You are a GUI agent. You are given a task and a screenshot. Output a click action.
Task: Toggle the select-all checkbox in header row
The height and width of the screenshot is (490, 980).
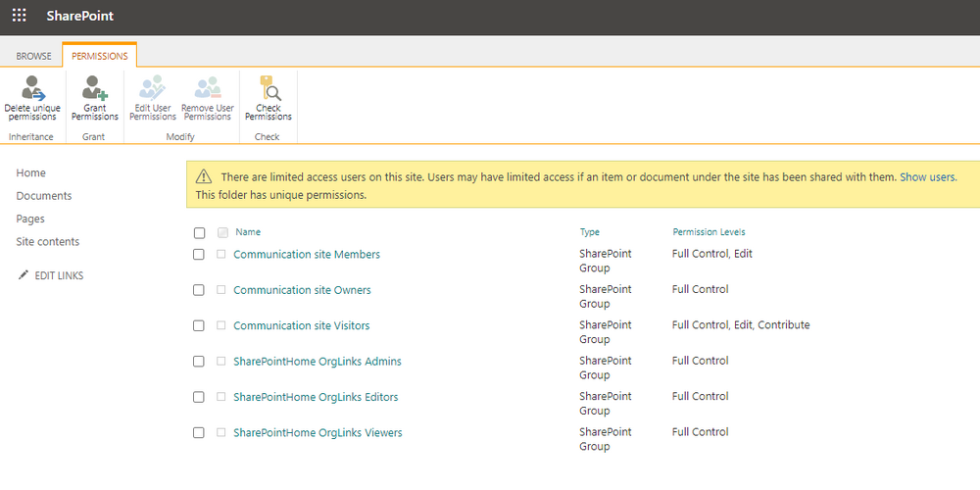(199, 233)
